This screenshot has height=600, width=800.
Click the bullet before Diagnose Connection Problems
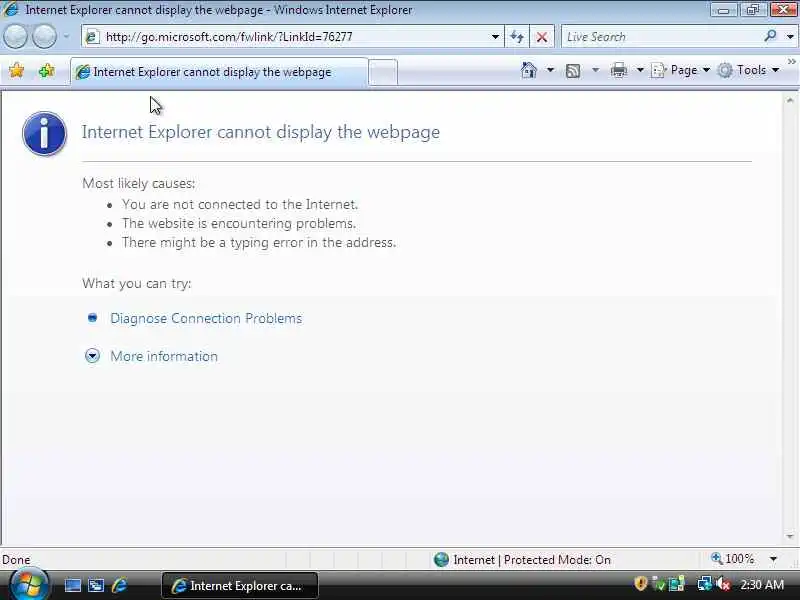click(x=92, y=318)
